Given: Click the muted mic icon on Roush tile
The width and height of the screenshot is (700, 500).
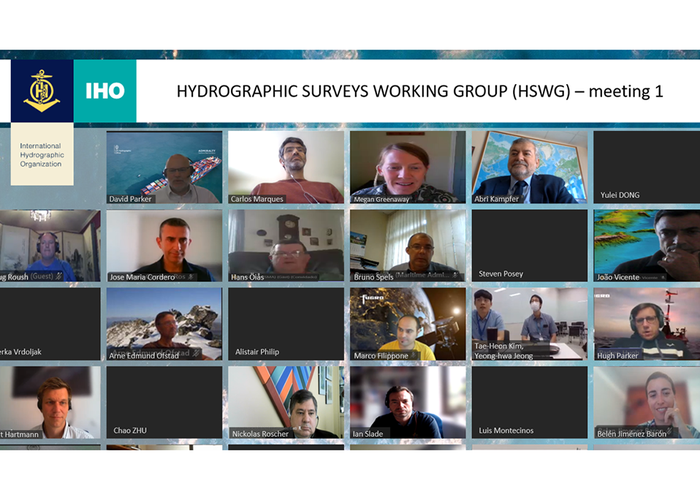Looking at the screenshot, I should pos(59,276).
